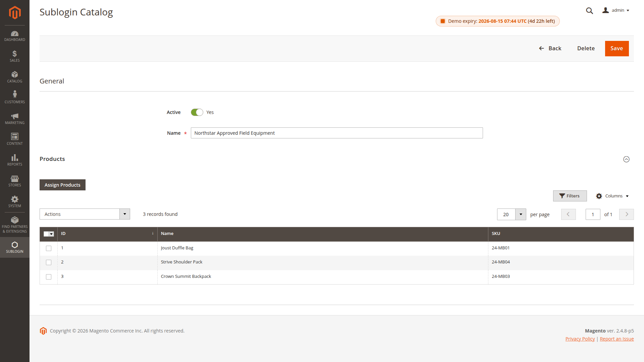Screen dimensions: 644x362
Task: Open the Privacy Policy link
Action: [x=580, y=339]
